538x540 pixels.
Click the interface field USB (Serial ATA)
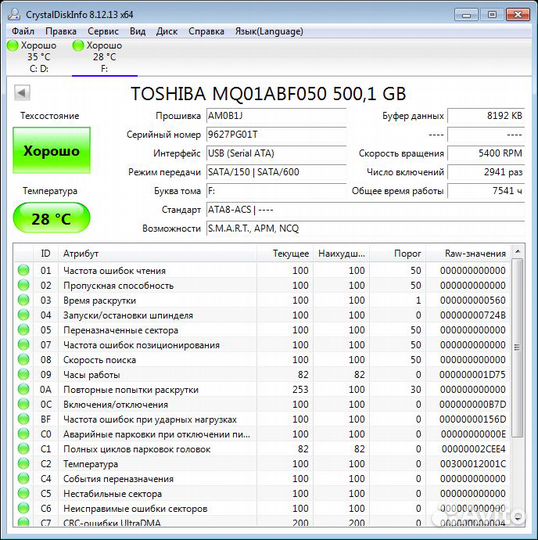click(276, 153)
